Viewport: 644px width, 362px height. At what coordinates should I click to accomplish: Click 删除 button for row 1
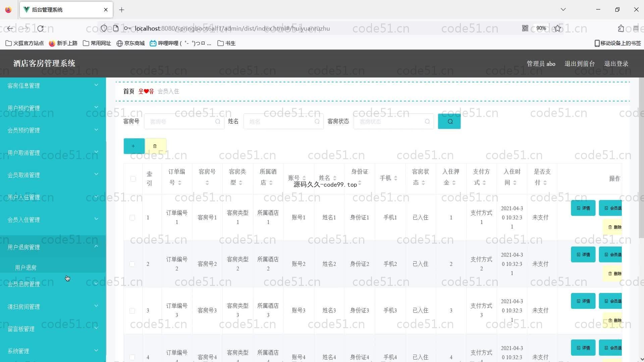[612, 227]
